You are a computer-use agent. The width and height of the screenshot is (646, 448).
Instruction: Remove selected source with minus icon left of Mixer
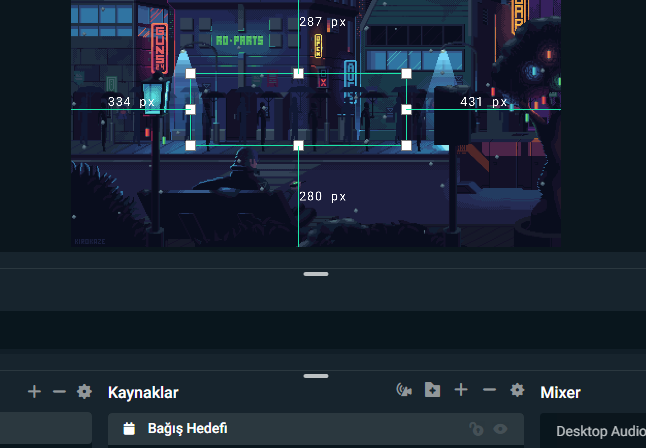(489, 390)
